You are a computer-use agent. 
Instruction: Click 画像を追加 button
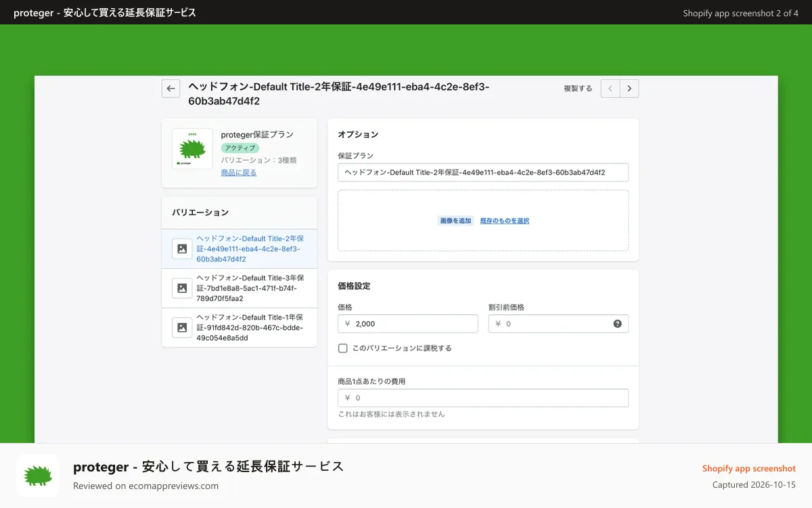pos(455,221)
